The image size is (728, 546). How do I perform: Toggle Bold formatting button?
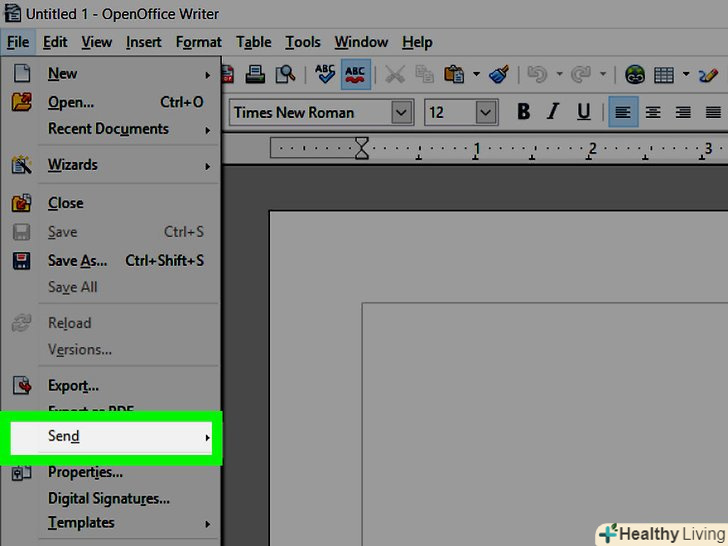point(524,112)
